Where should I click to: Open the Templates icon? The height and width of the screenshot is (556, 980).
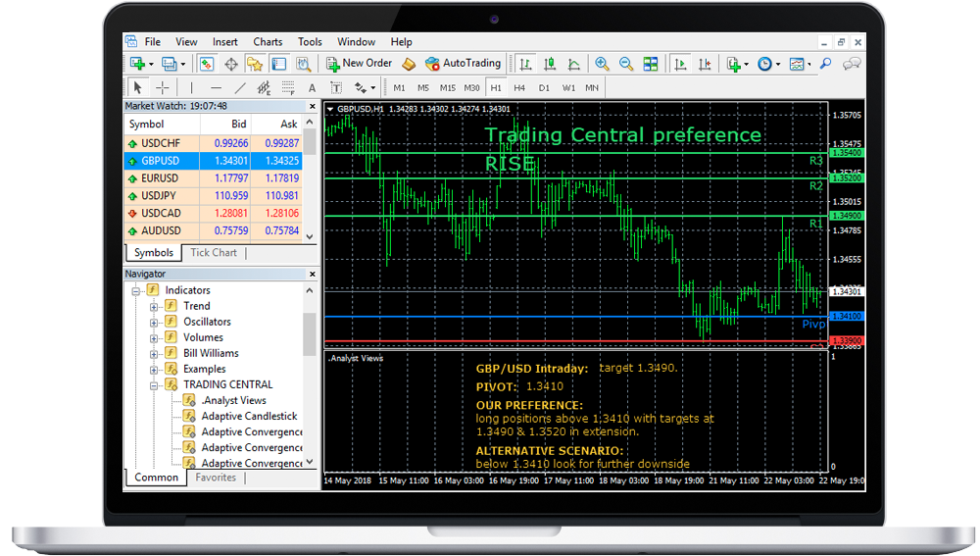pyautogui.click(x=796, y=64)
